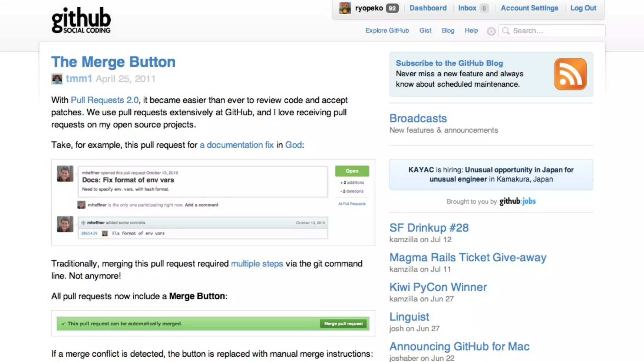Open the Gist navigation link
This screenshot has width=644, height=362.
[x=425, y=30]
